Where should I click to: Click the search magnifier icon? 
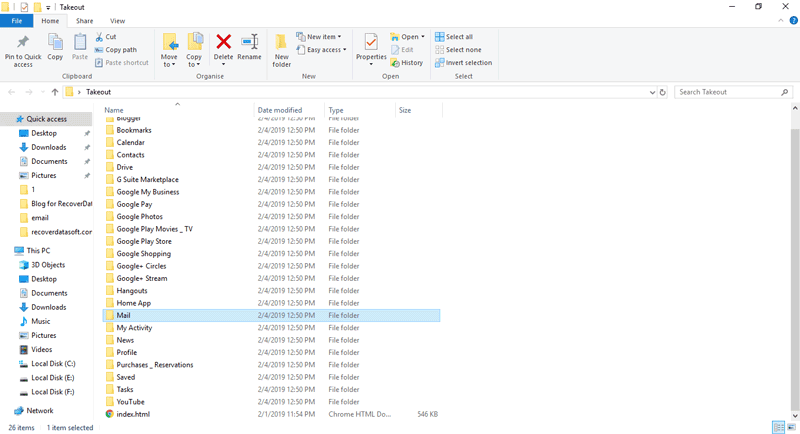(785, 92)
